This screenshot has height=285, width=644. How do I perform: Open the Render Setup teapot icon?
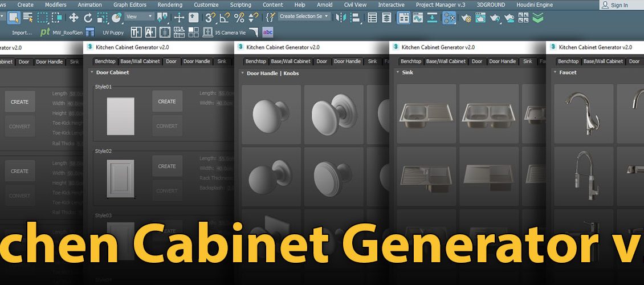[x=466, y=18]
